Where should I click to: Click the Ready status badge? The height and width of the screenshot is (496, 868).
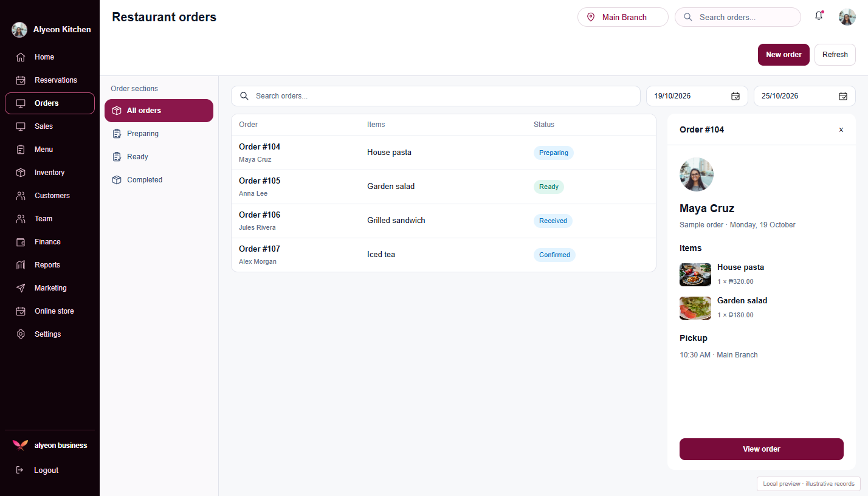(549, 187)
